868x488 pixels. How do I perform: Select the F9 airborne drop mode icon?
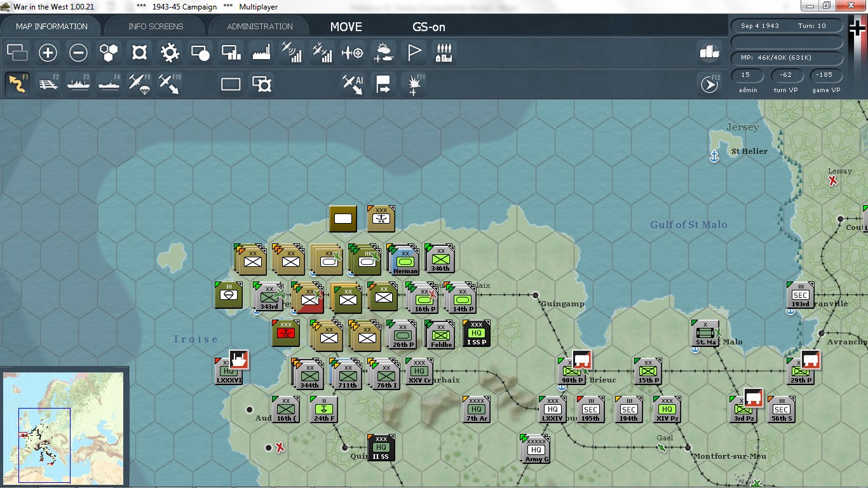(x=139, y=85)
